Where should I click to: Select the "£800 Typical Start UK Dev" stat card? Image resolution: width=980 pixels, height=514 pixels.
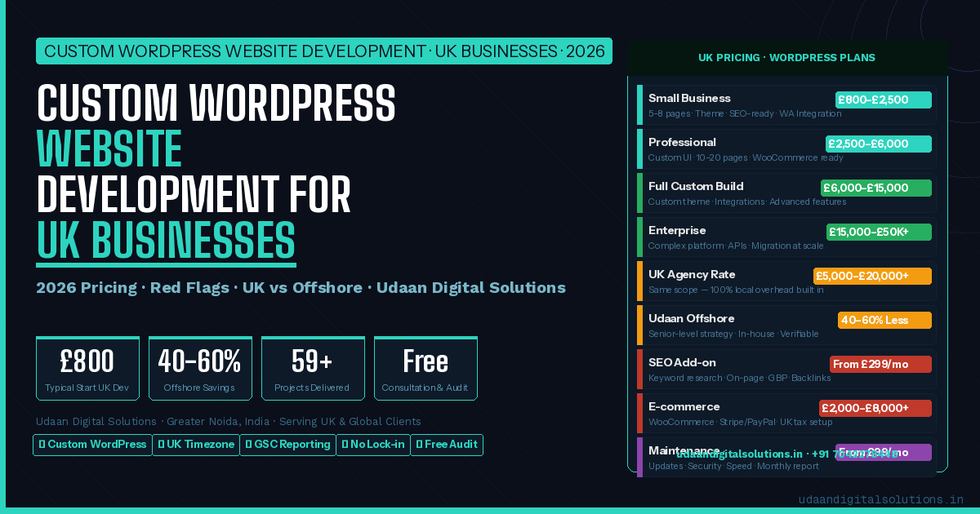pyautogui.click(x=87, y=368)
